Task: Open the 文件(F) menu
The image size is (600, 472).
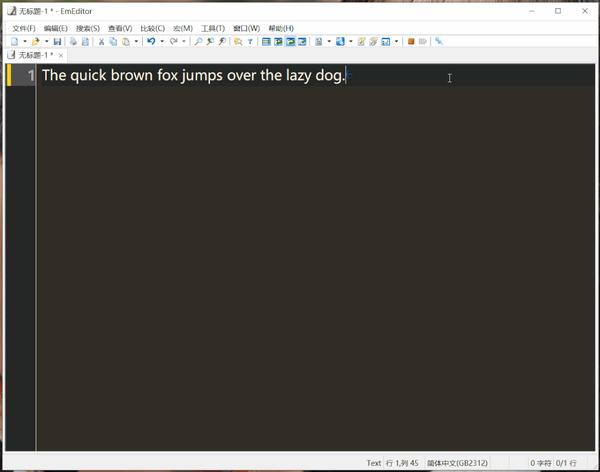Action: tap(24, 28)
